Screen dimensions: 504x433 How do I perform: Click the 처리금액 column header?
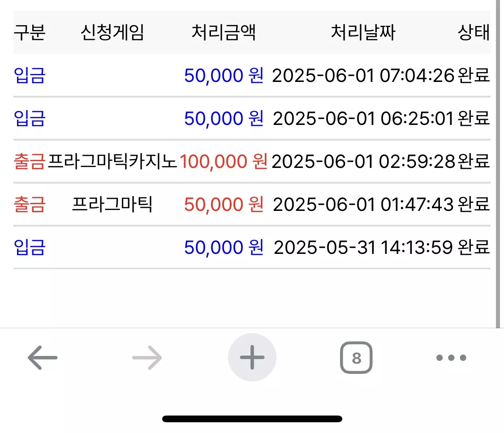click(x=224, y=32)
